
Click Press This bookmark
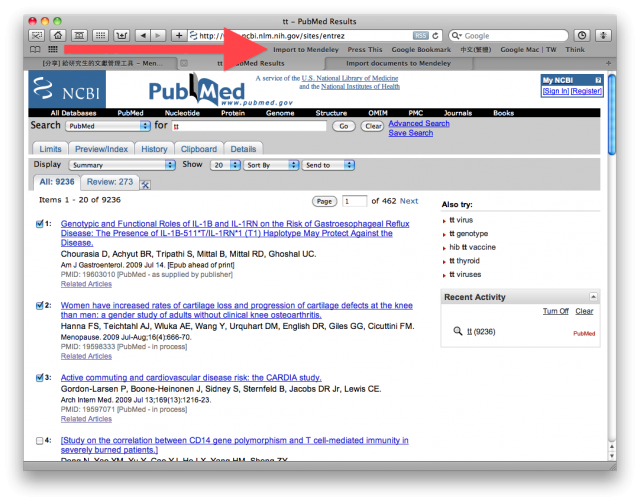coord(365,49)
